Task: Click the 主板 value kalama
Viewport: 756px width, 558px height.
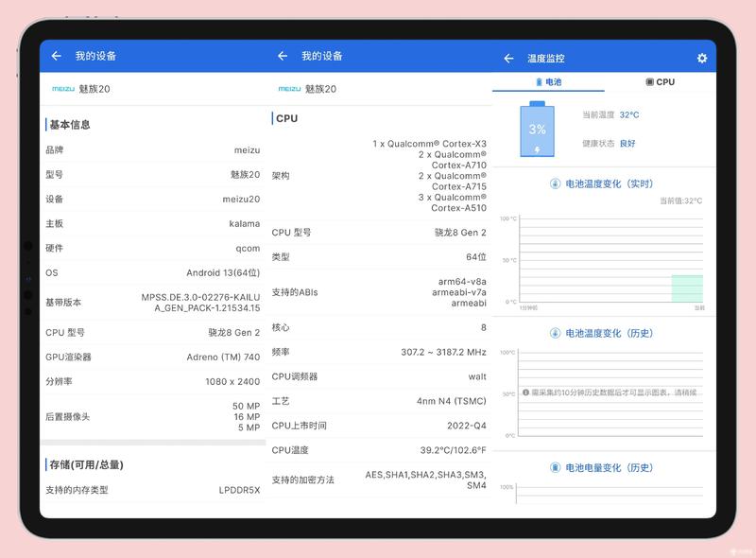Action: click(245, 223)
